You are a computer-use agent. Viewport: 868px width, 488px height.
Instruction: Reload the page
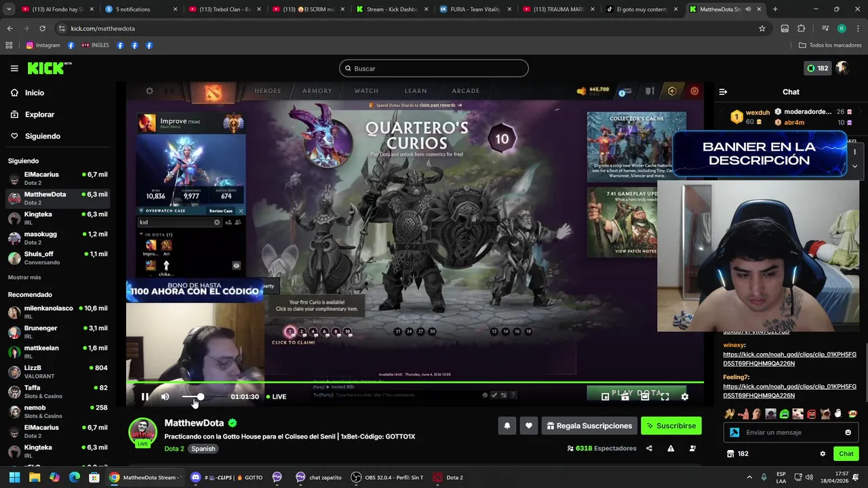point(42,28)
